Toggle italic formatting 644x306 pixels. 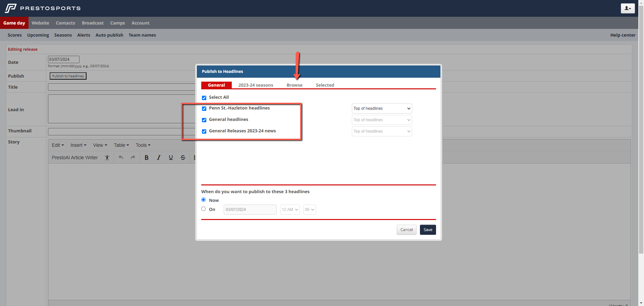pyautogui.click(x=159, y=158)
